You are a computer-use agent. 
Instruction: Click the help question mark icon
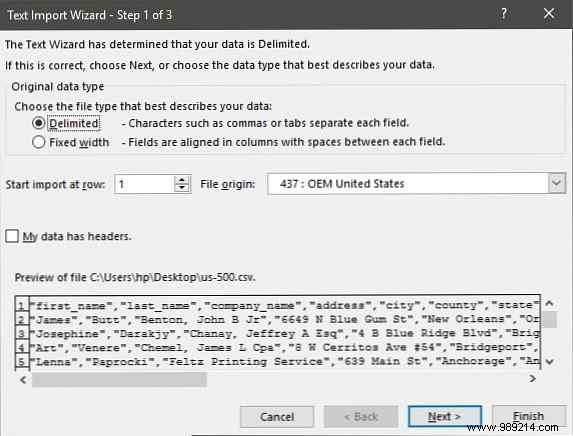pyautogui.click(x=504, y=14)
